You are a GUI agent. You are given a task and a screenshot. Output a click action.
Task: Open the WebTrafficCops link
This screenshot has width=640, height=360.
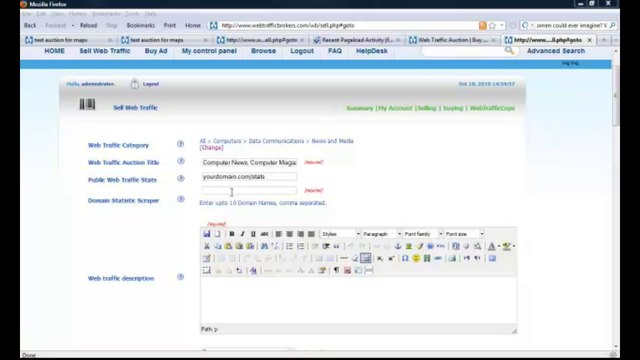pyautogui.click(x=492, y=108)
